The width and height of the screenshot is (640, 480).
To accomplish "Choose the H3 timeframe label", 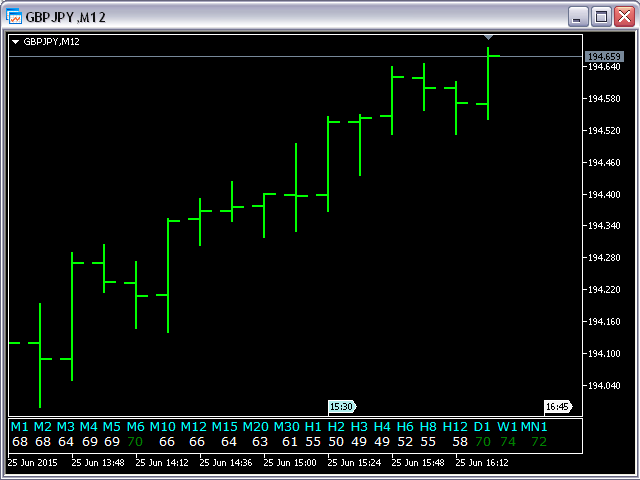I will [359, 427].
